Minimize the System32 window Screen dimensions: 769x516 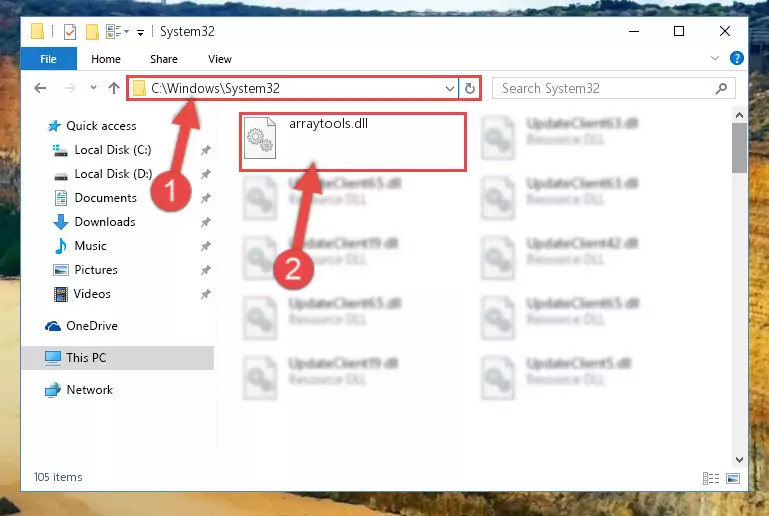[x=634, y=31]
